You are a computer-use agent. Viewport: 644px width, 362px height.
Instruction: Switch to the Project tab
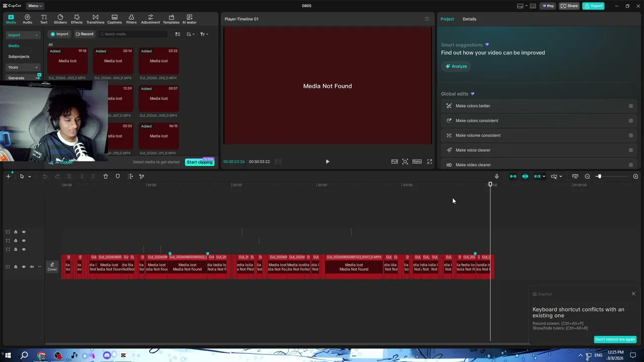(447, 19)
